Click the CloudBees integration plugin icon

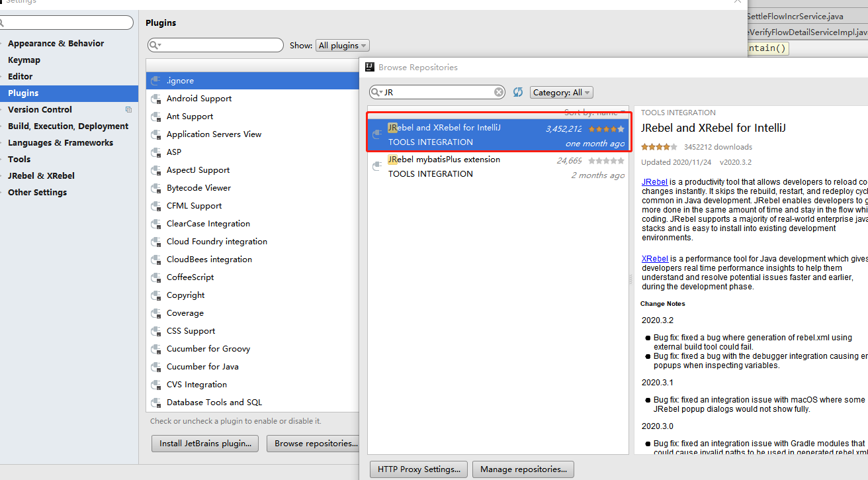(x=156, y=260)
